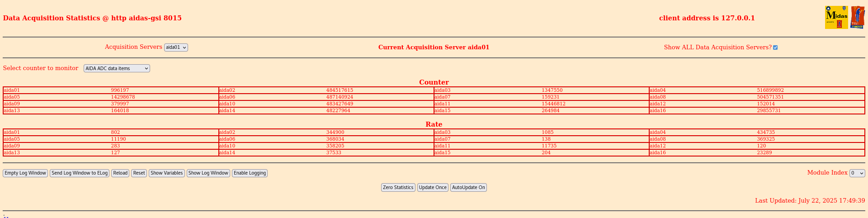Click Counter value 483427649 for aida10
Viewport: 868px width, 218px height.
(340, 104)
